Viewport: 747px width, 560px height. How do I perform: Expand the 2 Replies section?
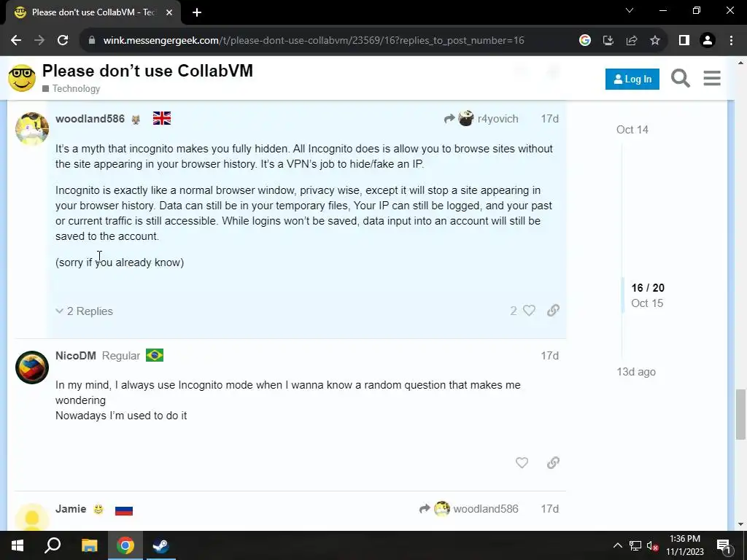pyautogui.click(x=85, y=311)
